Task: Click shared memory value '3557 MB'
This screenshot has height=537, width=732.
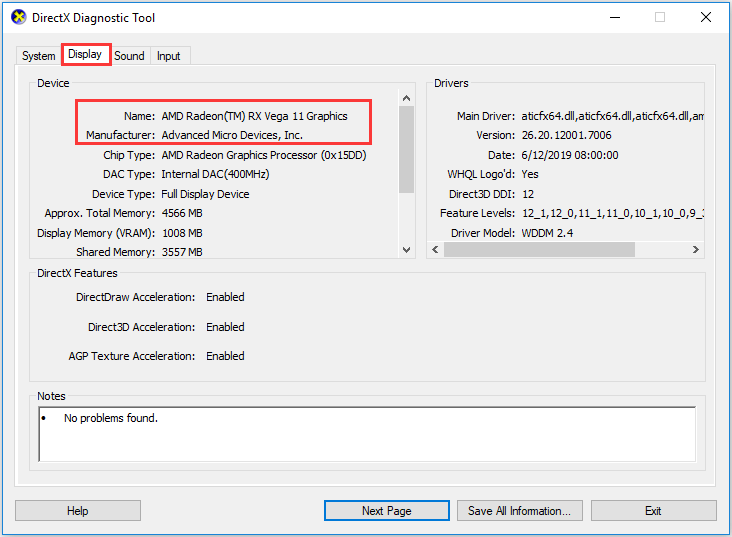Action: pyautogui.click(x=182, y=252)
